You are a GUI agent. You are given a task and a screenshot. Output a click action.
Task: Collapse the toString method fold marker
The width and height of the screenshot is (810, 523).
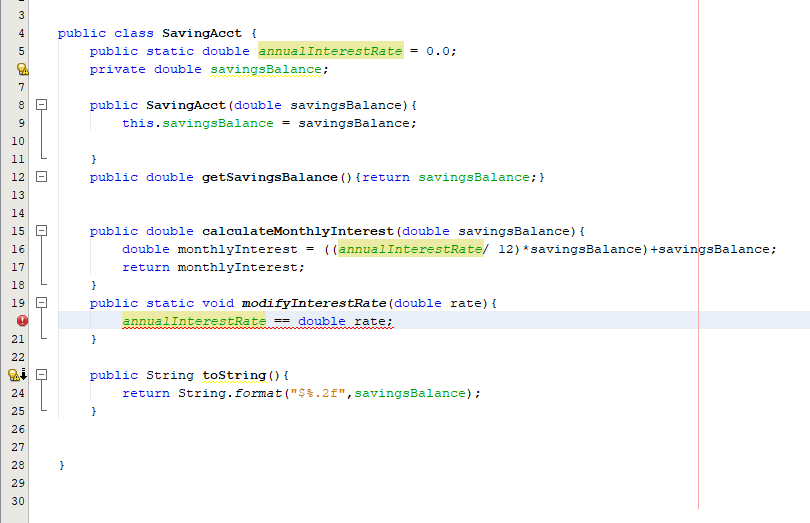[x=42, y=375]
